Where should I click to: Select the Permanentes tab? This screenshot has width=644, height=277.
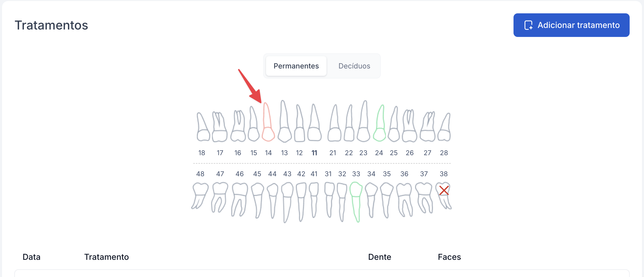[x=296, y=66]
